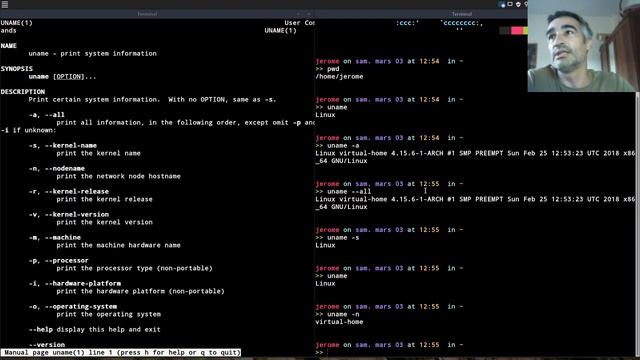Viewport: 640px width, 360px height.
Task: Focus the left Terminal title bar
Action: tap(157, 14)
